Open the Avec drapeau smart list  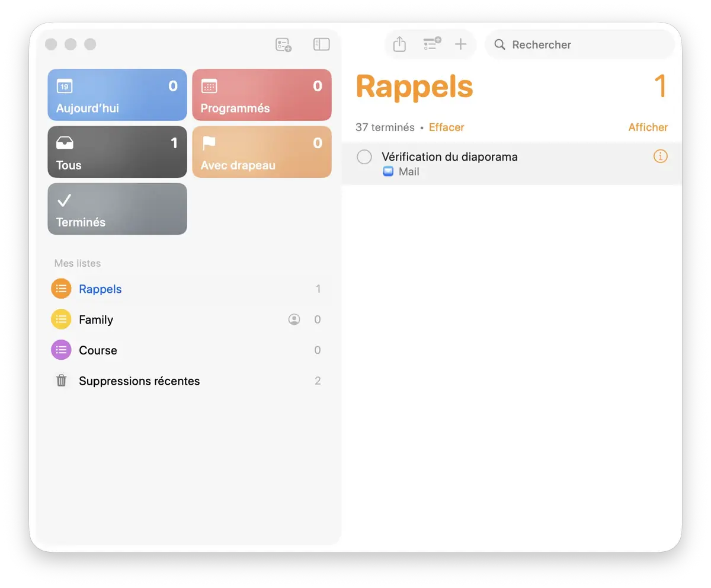261,152
